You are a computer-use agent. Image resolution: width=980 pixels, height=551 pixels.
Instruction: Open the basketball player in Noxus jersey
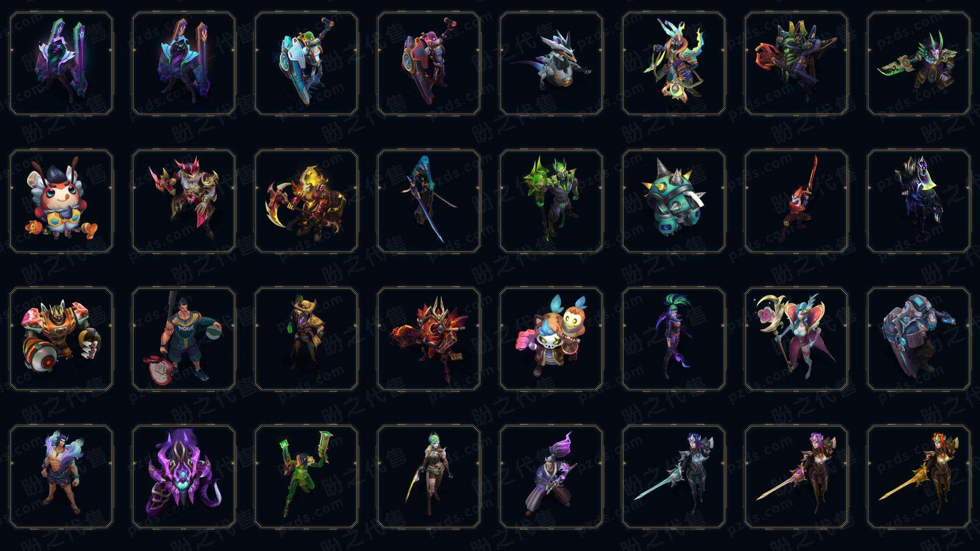(x=184, y=339)
